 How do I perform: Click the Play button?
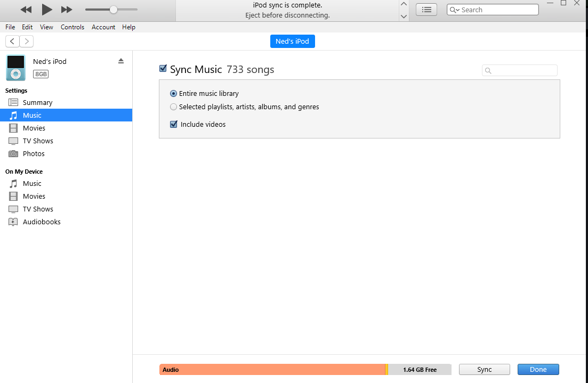point(47,10)
